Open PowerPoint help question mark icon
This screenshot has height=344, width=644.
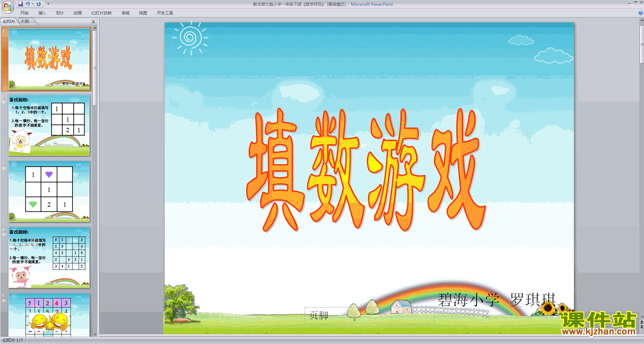coord(640,13)
